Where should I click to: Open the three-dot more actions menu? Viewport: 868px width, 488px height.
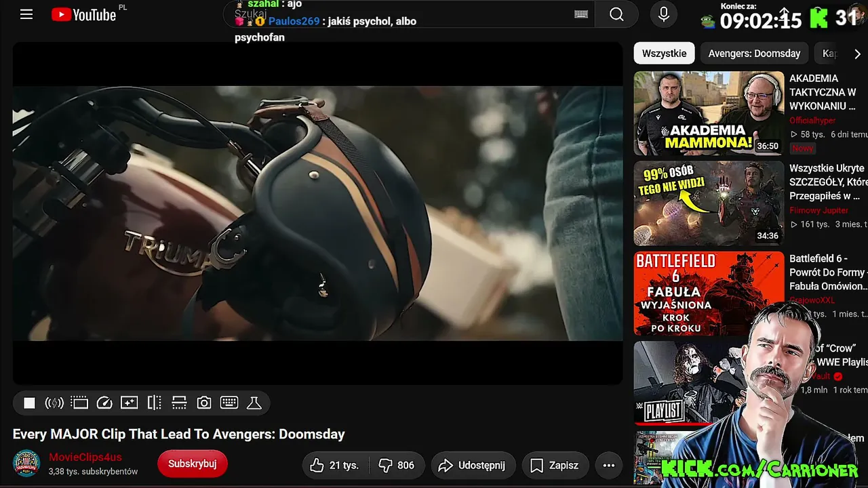(609, 465)
